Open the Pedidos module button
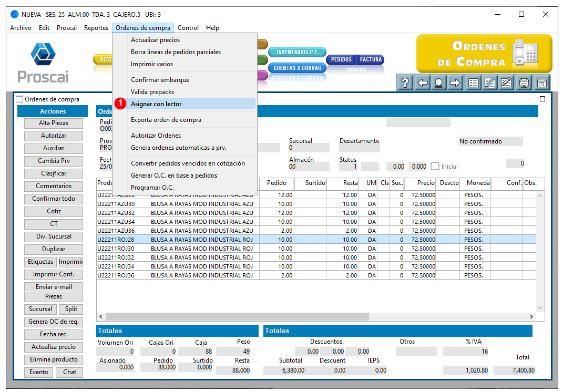Image resolution: width=563 pixels, height=392 pixels. [x=341, y=59]
